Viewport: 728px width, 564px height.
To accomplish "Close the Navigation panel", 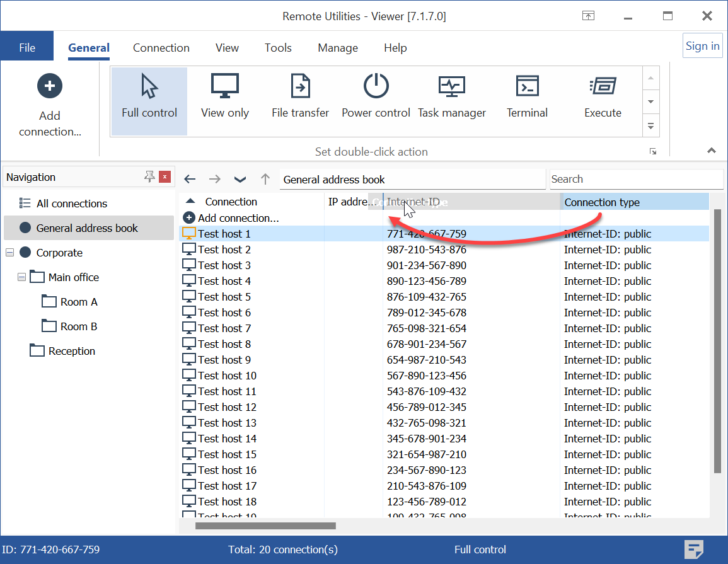I will coord(165,177).
